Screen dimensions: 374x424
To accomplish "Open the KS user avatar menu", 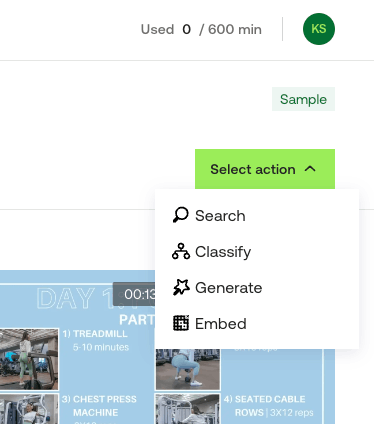I will click(319, 29).
